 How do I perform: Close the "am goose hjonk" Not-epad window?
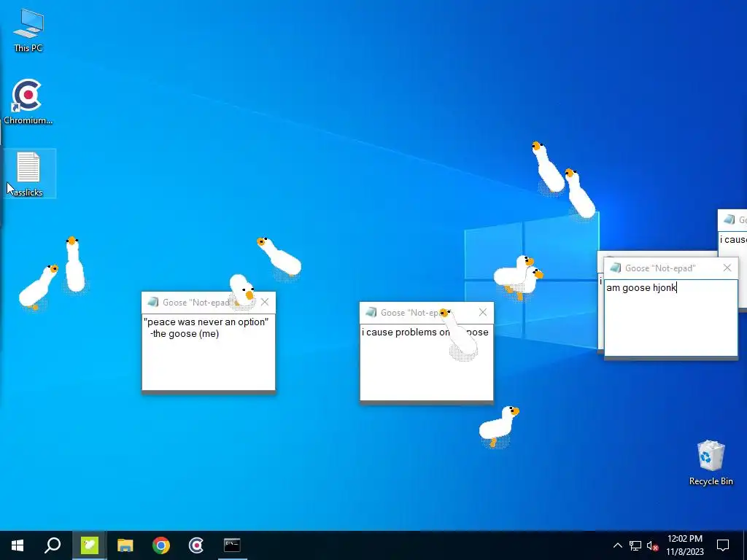(x=727, y=268)
